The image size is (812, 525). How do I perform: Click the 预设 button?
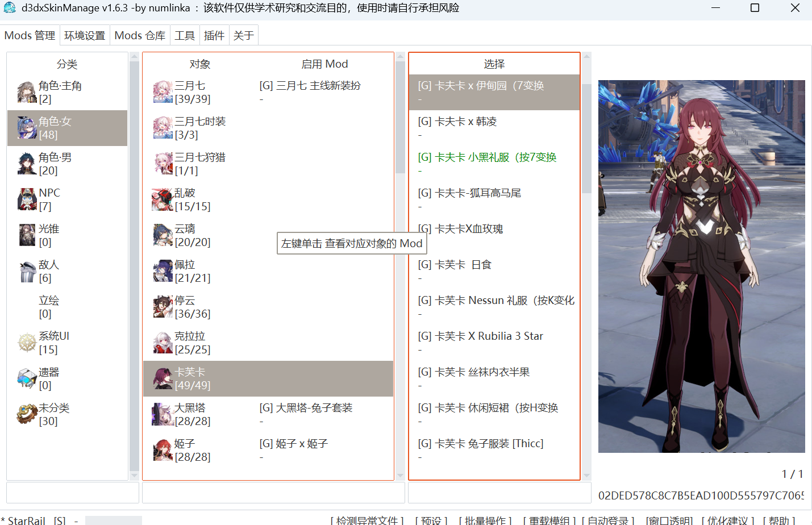(431, 520)
